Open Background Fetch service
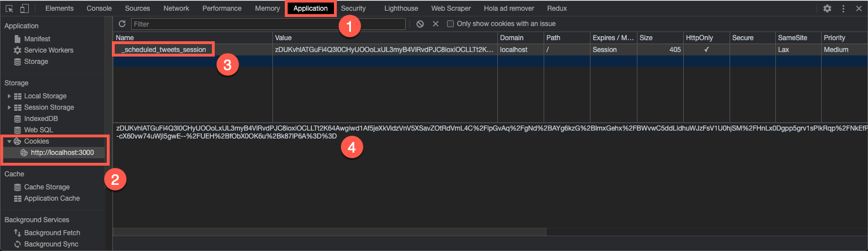 point(52,233)
